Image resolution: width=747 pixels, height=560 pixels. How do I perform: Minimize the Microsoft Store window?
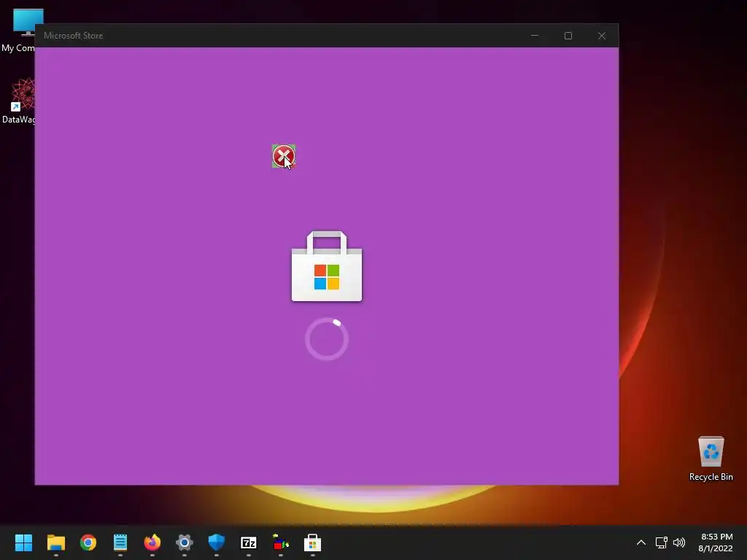[x=535, y=36]
